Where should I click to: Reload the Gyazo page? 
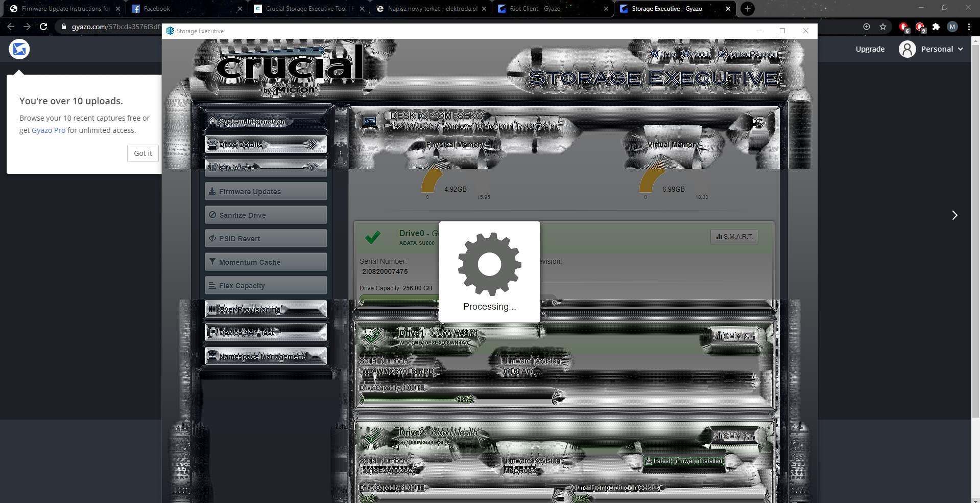[x=43, y=27]
